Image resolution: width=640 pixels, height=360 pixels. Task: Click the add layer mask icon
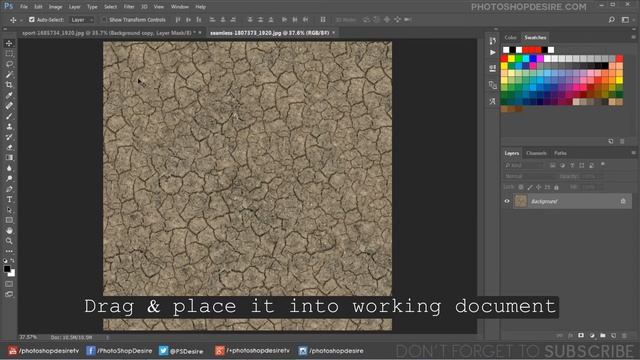tap(581, 336)
